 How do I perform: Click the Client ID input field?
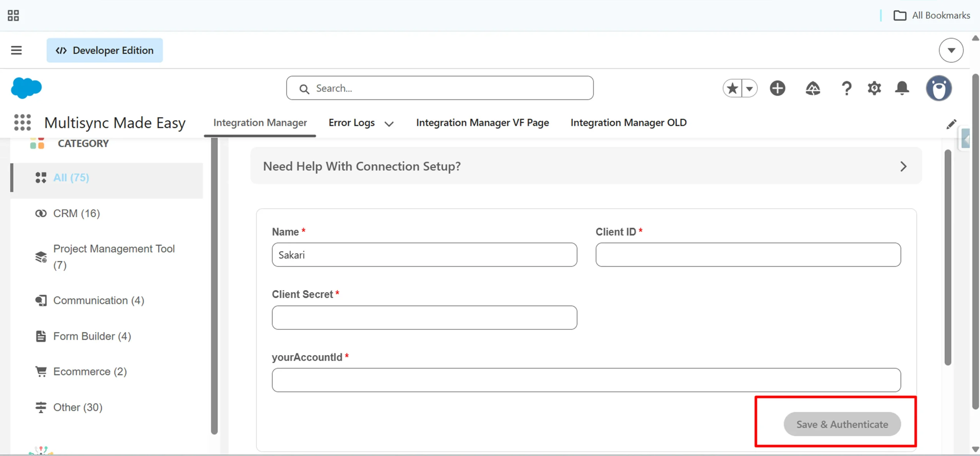pos(748,254)
